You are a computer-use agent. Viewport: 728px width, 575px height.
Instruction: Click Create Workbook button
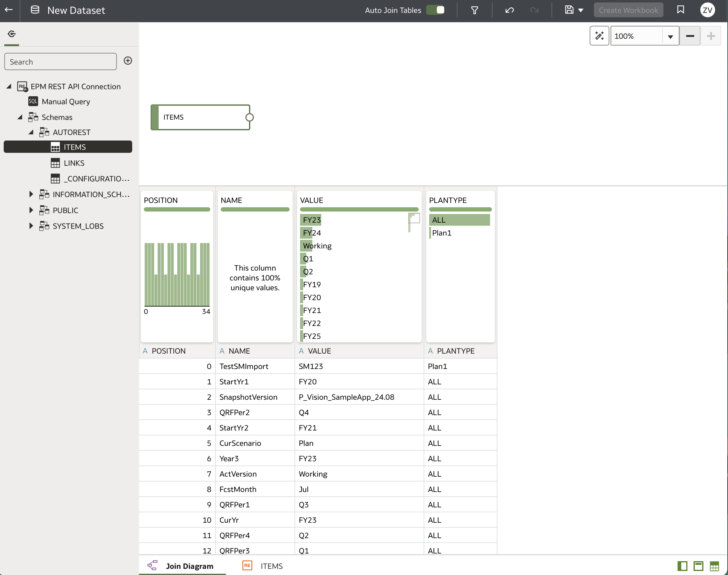(x=628, y=10)
